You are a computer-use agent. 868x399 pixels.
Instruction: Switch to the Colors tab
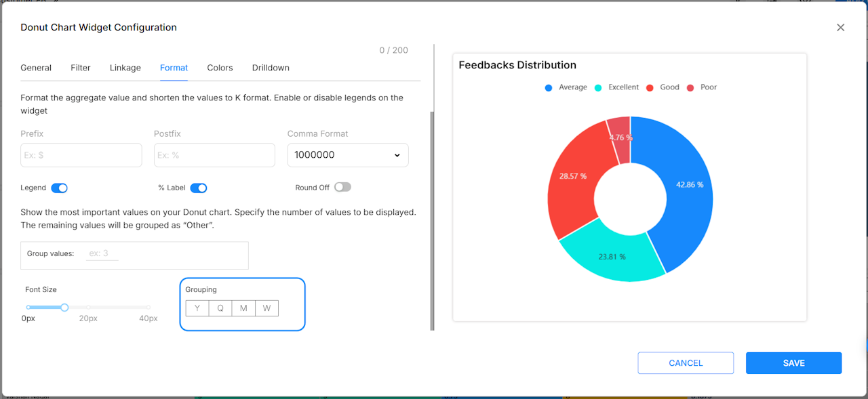click(220, 68)
